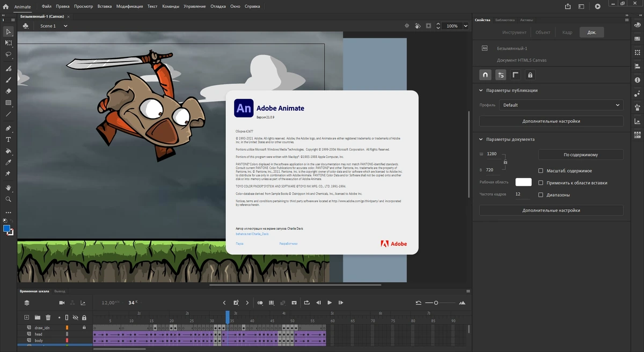Click the Test Movie play icon
The height and width of the screenshot is (352, 644).
(597, 6)
